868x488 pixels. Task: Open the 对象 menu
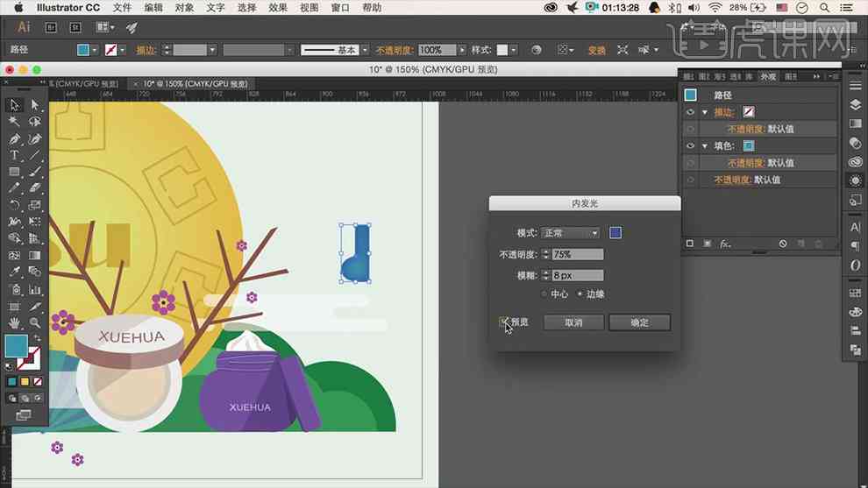tap(184, 8)
